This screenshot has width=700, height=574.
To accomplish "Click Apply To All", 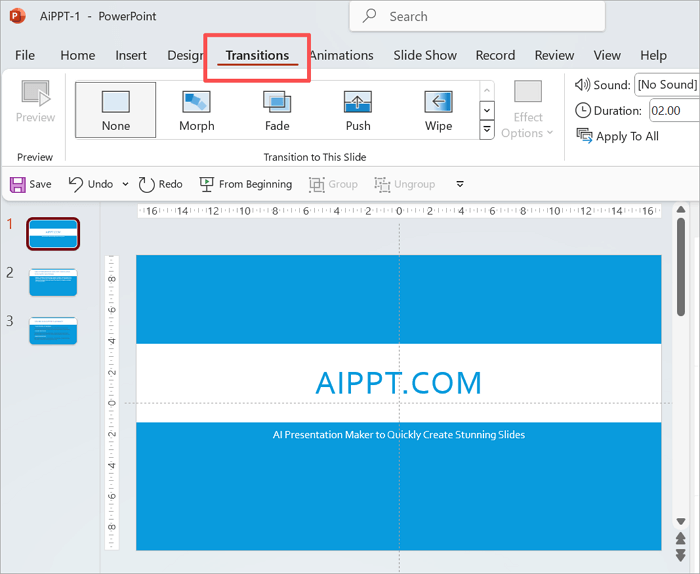I will pos(618,136).
